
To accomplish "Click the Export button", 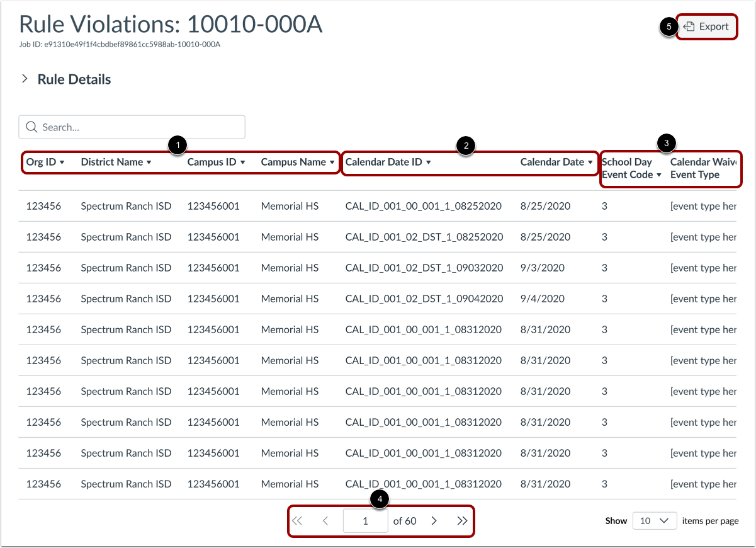I will pos(706,26).
